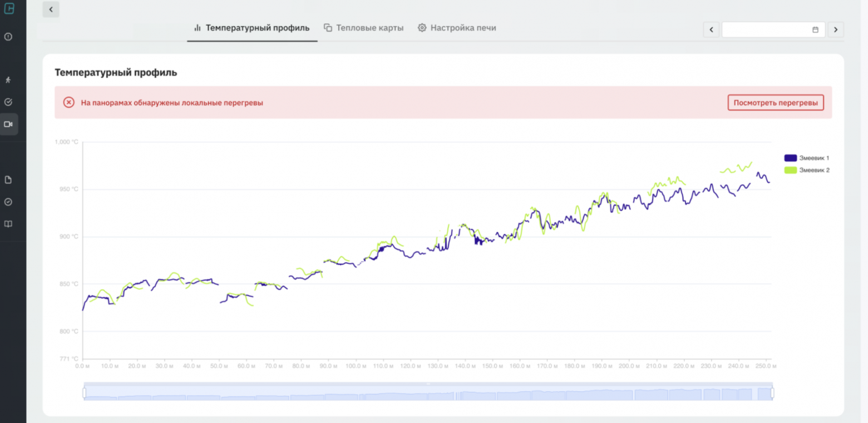868x423 pixels.
Task: Open the video camera section in sidebar
Action: pyautogui.click(x=8, y=125)
